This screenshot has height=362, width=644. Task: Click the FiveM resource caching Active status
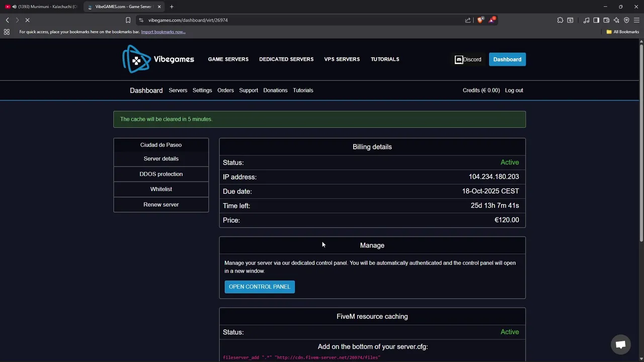click(x=510, y=332)
